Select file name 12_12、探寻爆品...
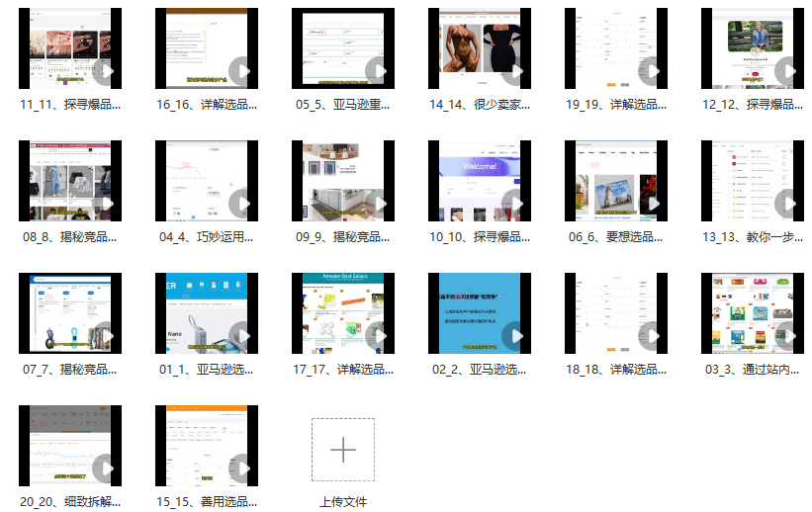The height and width of the screenshot is (512, 812). click(753, 105)
